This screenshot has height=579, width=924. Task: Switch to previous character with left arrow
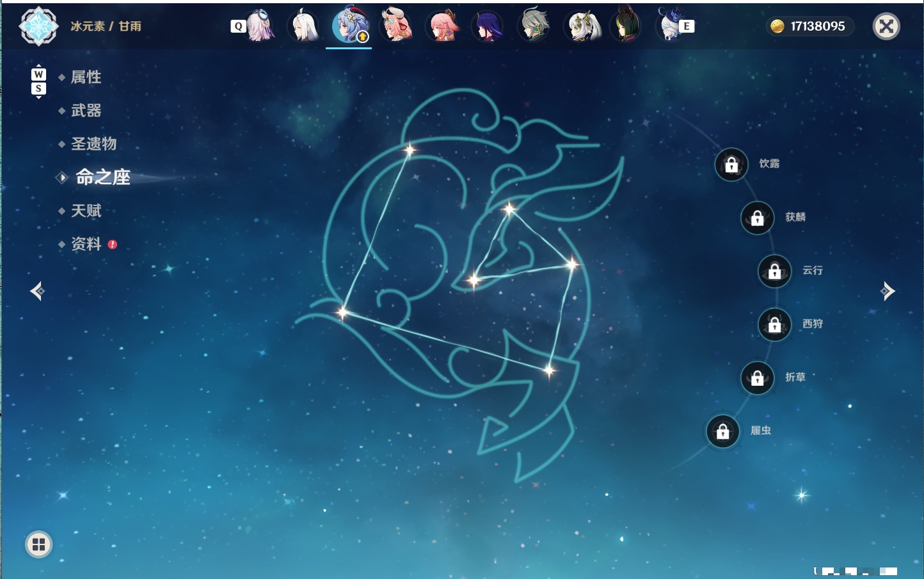click(x=37, y=291)
